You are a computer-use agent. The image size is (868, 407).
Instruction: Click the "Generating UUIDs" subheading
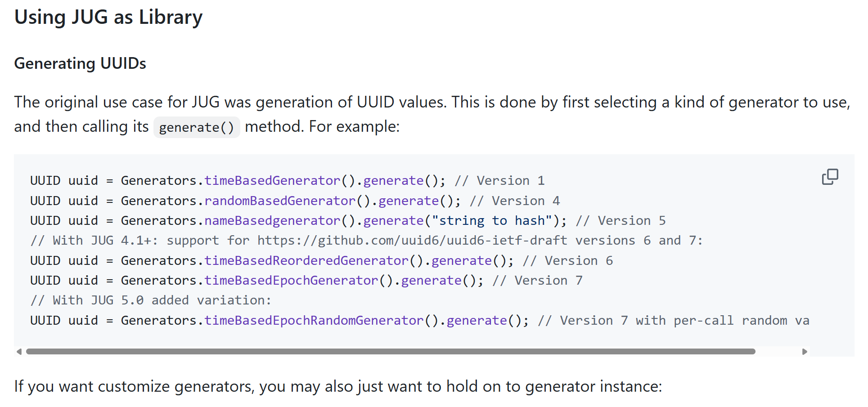pyautogui.click(x=80, y=63)
